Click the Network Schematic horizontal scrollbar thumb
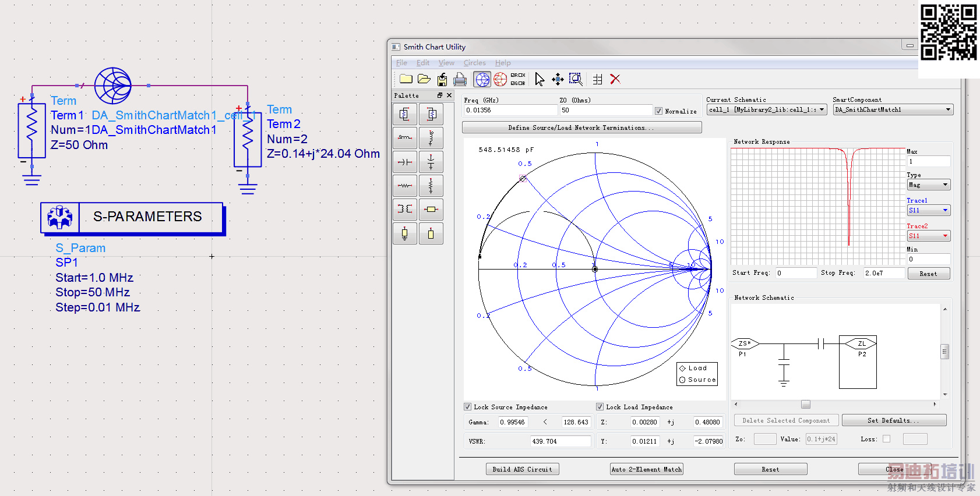980x496 pixels. [806, 404]
